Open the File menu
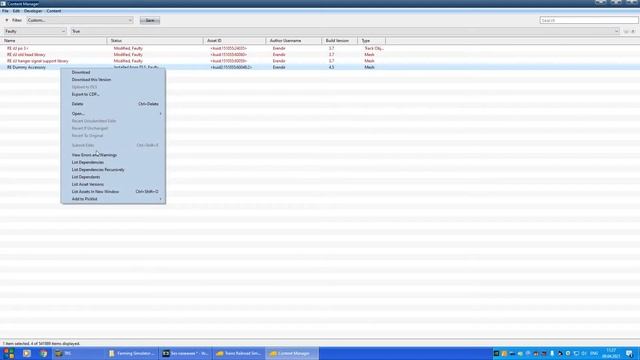 tap(5, 11)
